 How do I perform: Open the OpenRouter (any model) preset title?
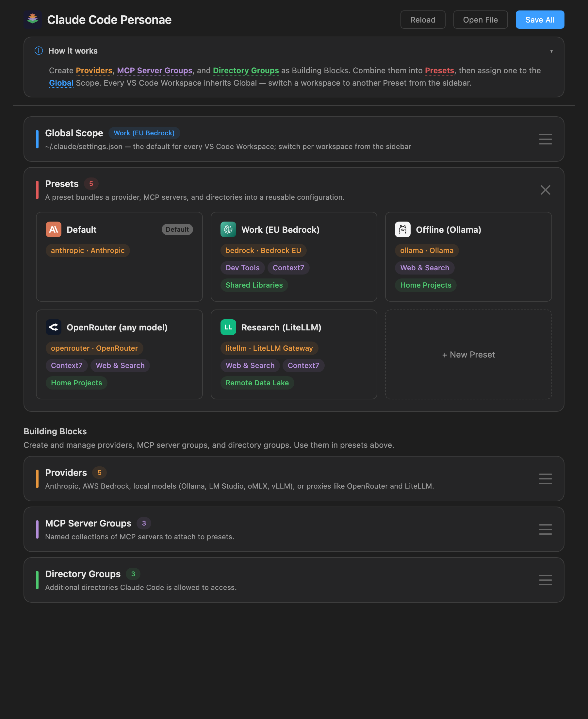[117, 327]
